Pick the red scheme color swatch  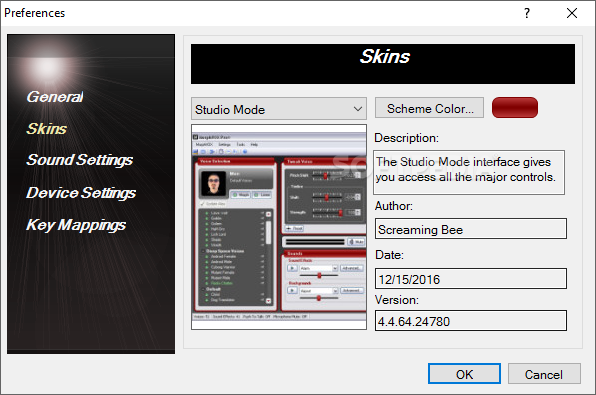click(x=515, y=108)
